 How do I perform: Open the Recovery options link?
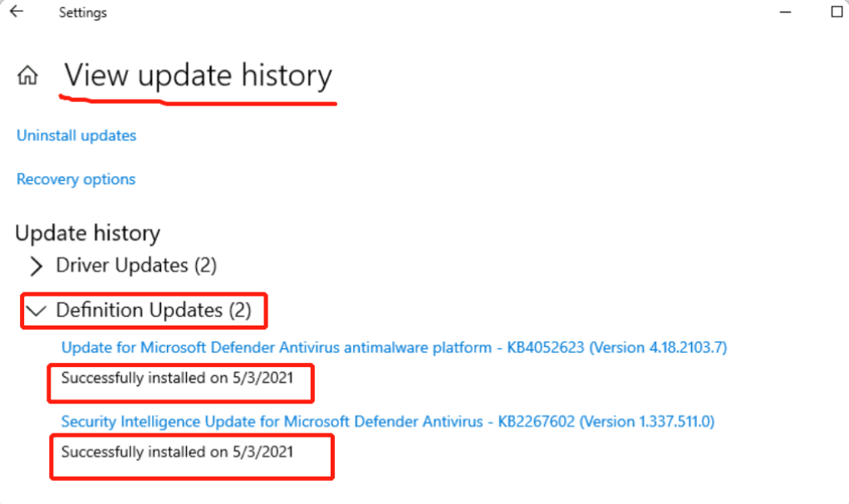[76, 179]
